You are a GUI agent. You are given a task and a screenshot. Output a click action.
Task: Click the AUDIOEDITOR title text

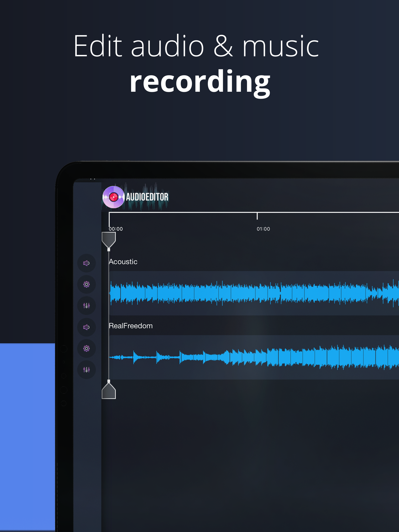tap(147, 197)
